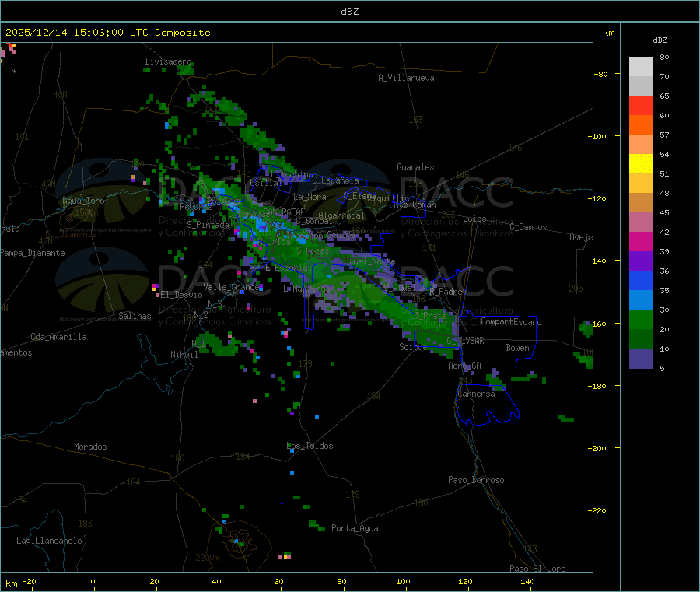
Task: Click the Agua_Toro label
Action: tap(83, 201)
